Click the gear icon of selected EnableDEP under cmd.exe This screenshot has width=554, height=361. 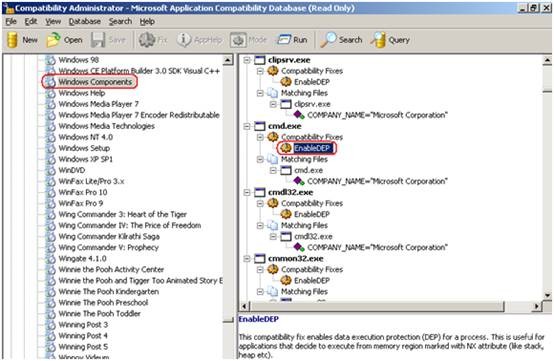click(286, 148)
